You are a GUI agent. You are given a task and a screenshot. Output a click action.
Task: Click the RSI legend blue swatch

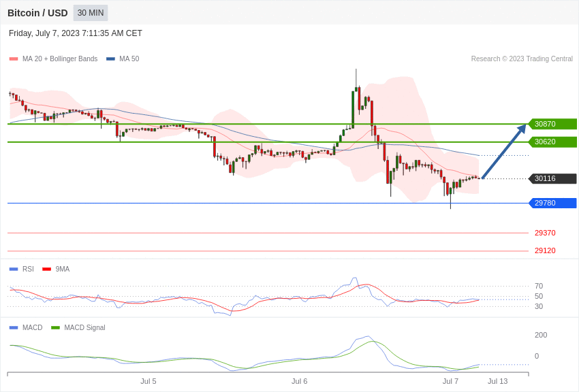(14, 269)
